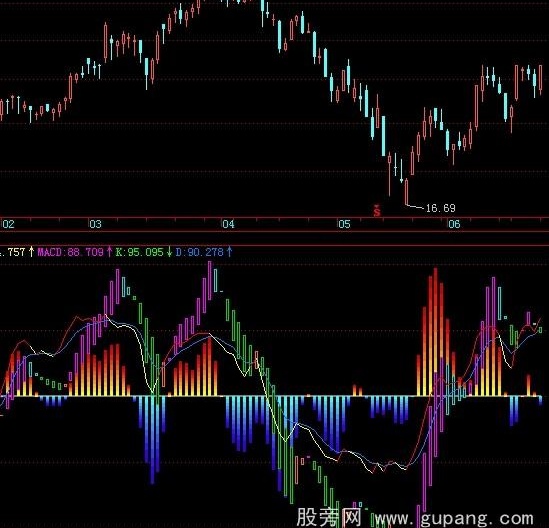549x528 pixels.
Task: Click the blue up arrow beside D:90.278
Action: [x=229, y=252]
